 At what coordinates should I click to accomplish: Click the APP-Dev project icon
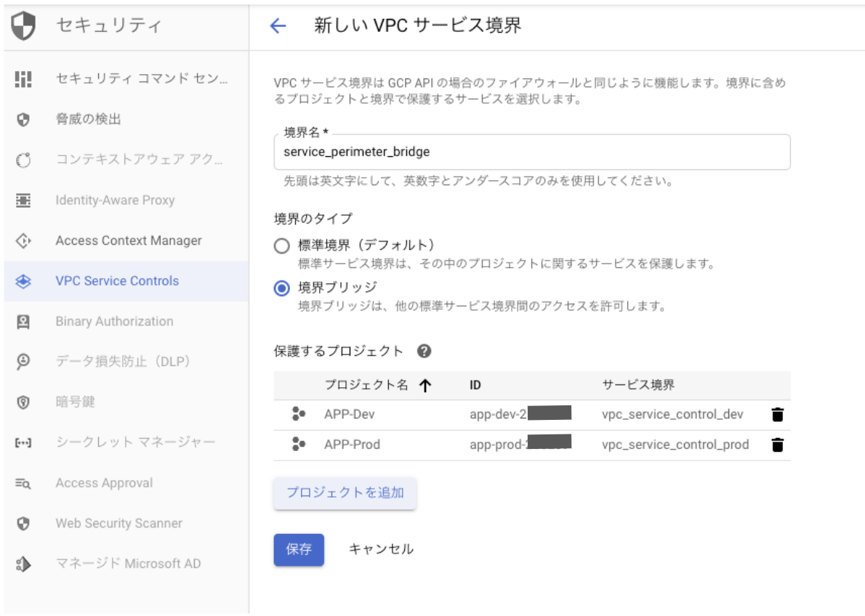point(299,414)
